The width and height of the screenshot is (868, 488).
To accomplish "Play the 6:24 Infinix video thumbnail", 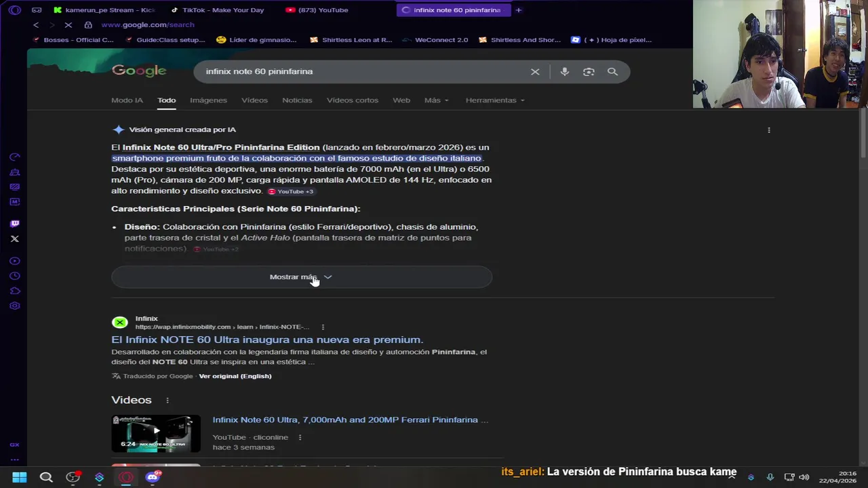I will tap(156, 433).
